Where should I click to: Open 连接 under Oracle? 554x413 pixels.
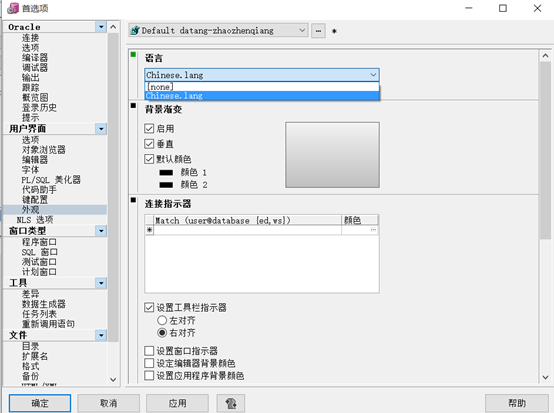click(x=30, y=38)
